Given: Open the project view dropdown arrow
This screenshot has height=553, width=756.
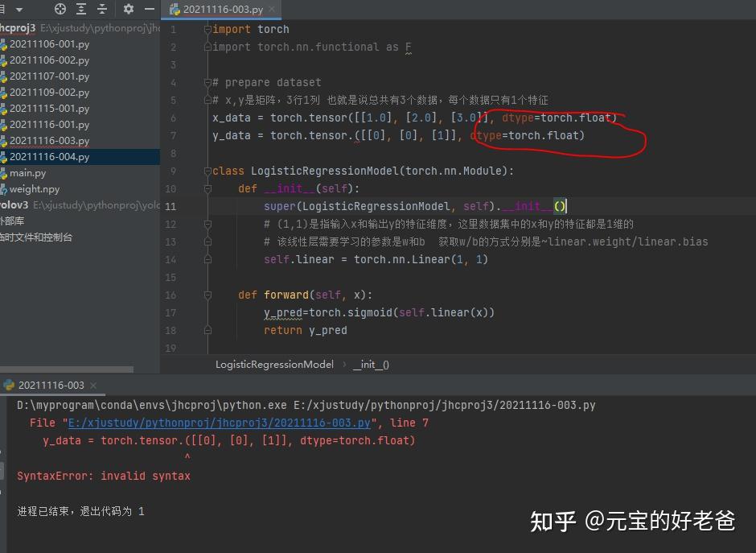Looking at the screenshot, I should coord(20,9).
